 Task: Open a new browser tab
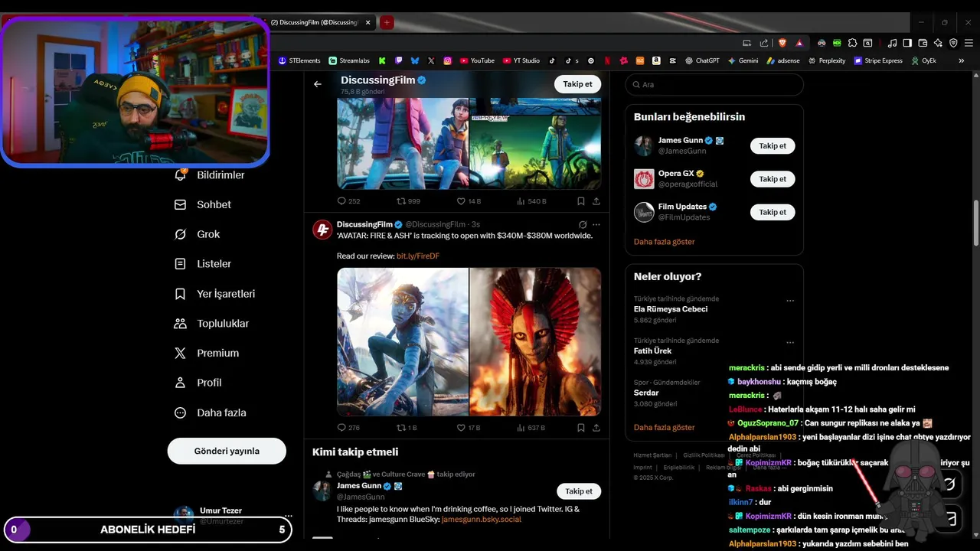(x=387, y=22)
